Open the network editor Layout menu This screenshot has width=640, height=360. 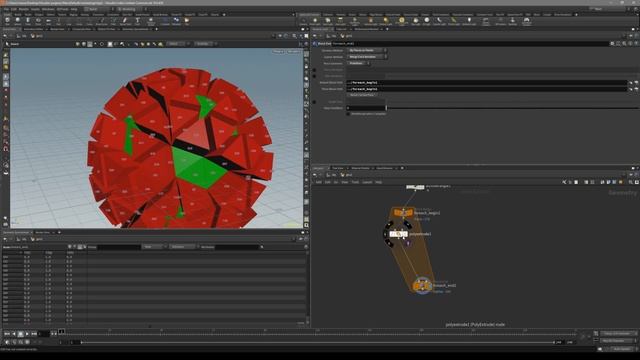tap(367, 182)
